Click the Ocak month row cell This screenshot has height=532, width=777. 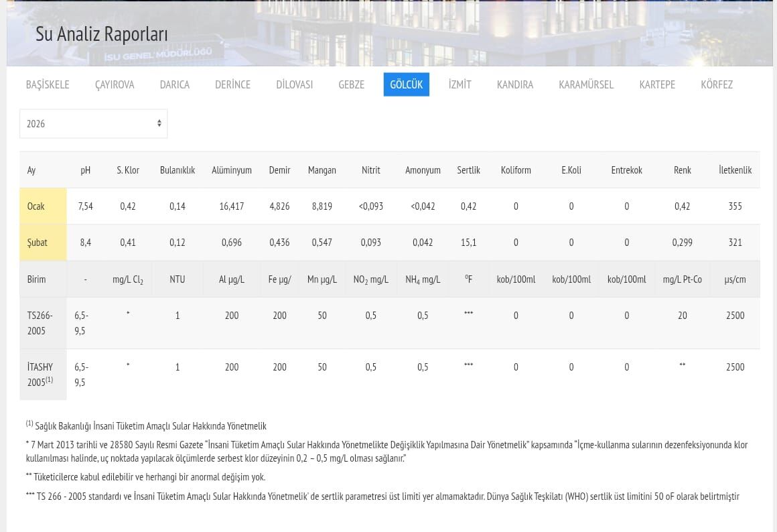[36, 206]
